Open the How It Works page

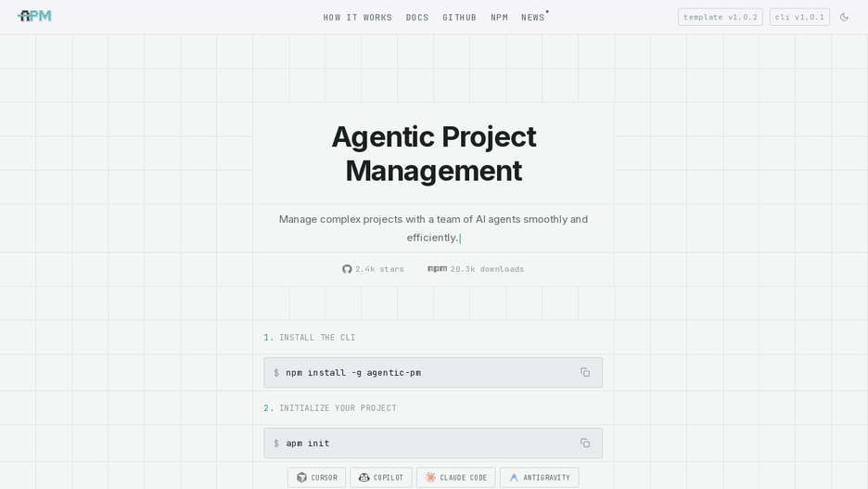click(358, 18)
